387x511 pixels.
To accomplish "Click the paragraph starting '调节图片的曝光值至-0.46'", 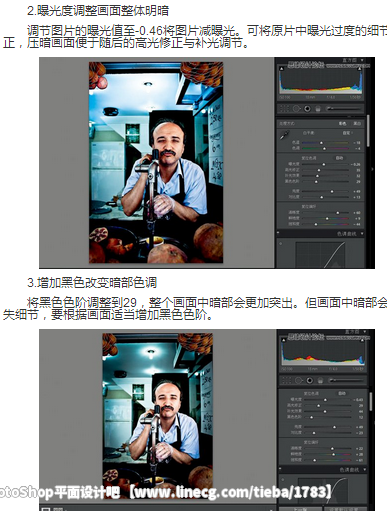I will (195, 37).
